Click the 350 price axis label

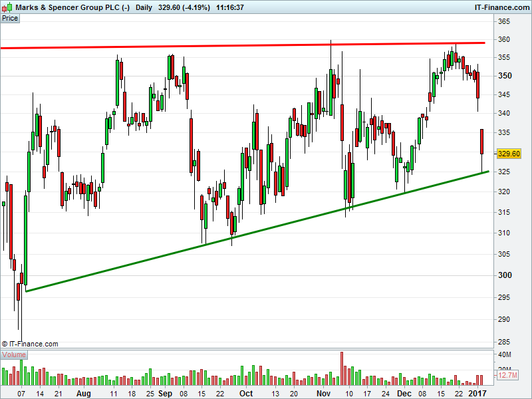[505, 76]
